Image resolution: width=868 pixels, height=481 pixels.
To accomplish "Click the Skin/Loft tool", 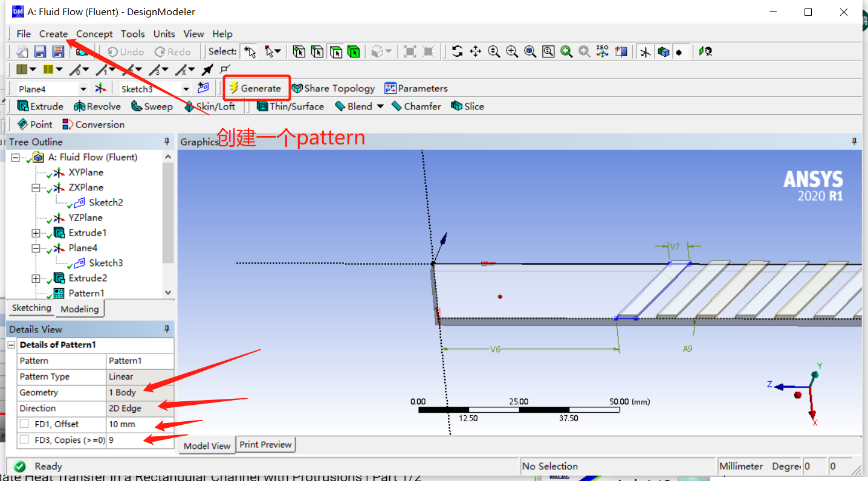I will 210,106.
